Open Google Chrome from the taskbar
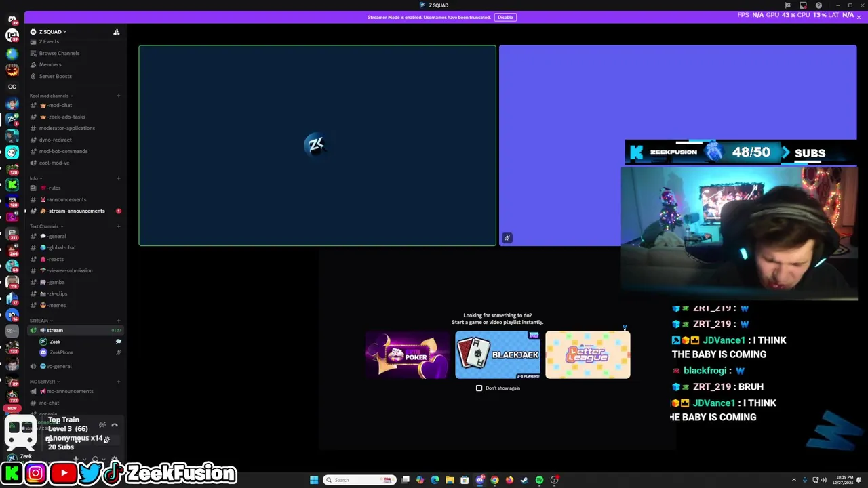Screen dimensions: 868x488 [x=494, y=480]
